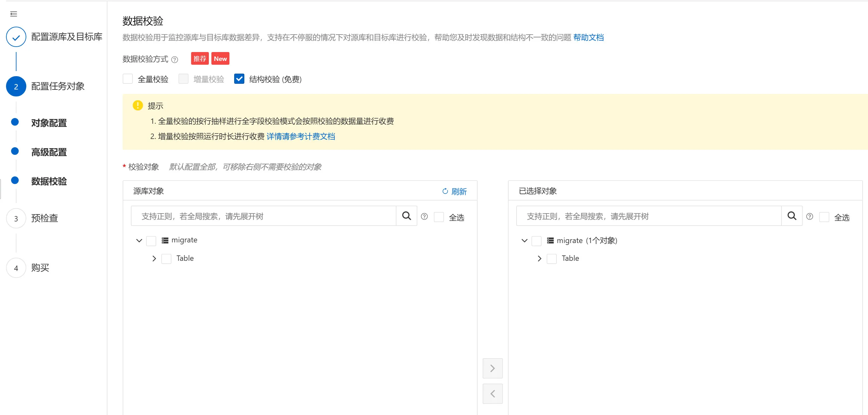
Task: Go to the 预检查 step
Action: [44, 218]
